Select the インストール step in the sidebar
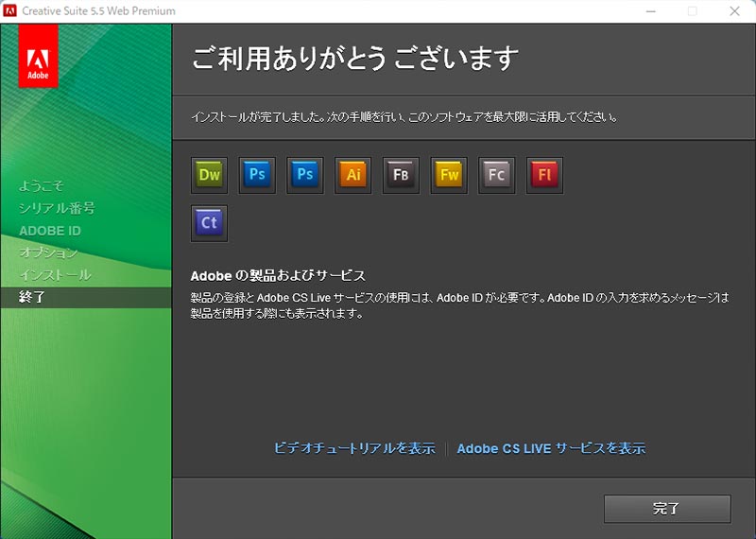 [x=55, y=275]
